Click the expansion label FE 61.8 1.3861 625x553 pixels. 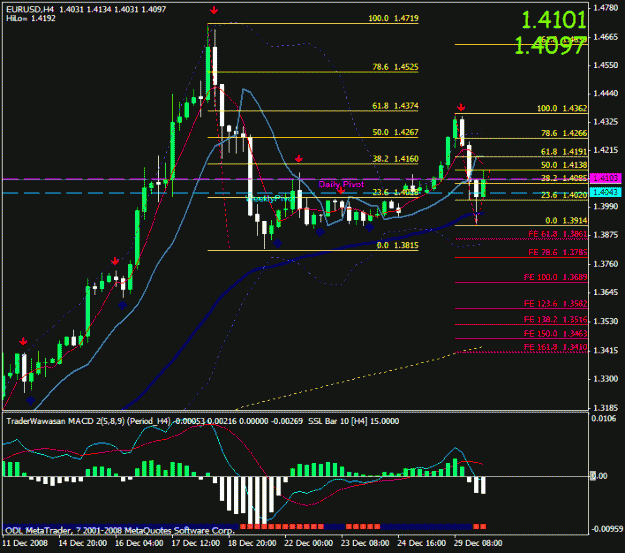(558, 234)
